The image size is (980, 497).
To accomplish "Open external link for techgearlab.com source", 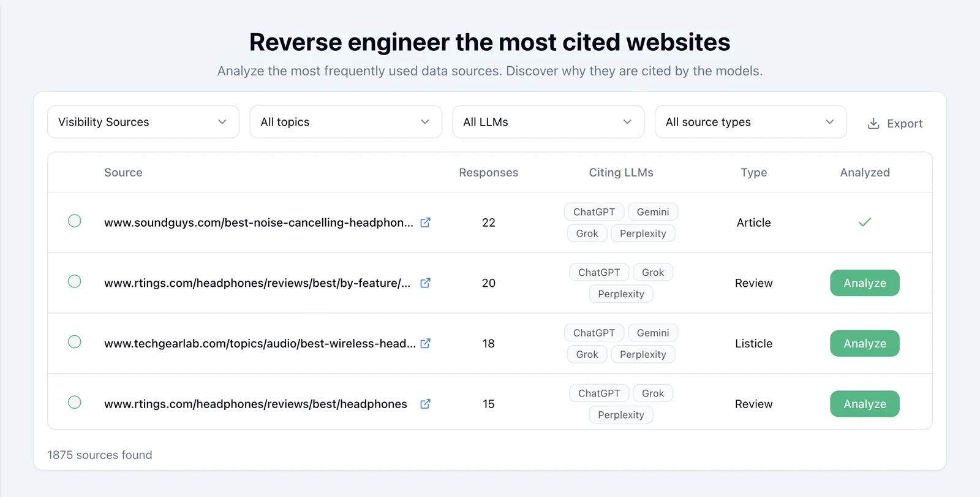I will point(425,343).
